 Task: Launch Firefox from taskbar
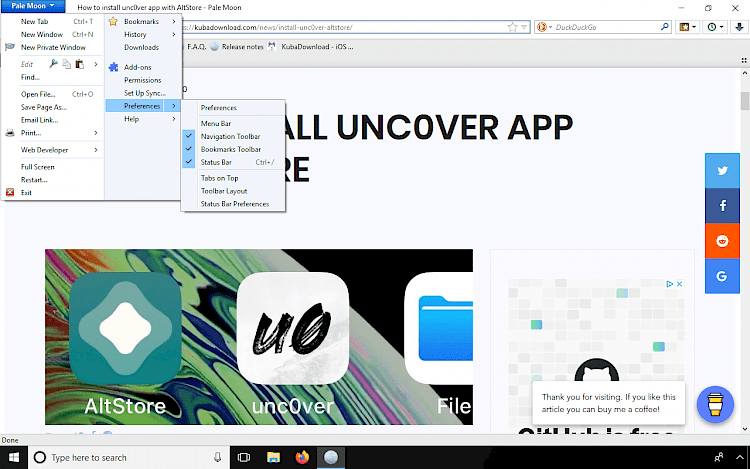click(302, 458)
